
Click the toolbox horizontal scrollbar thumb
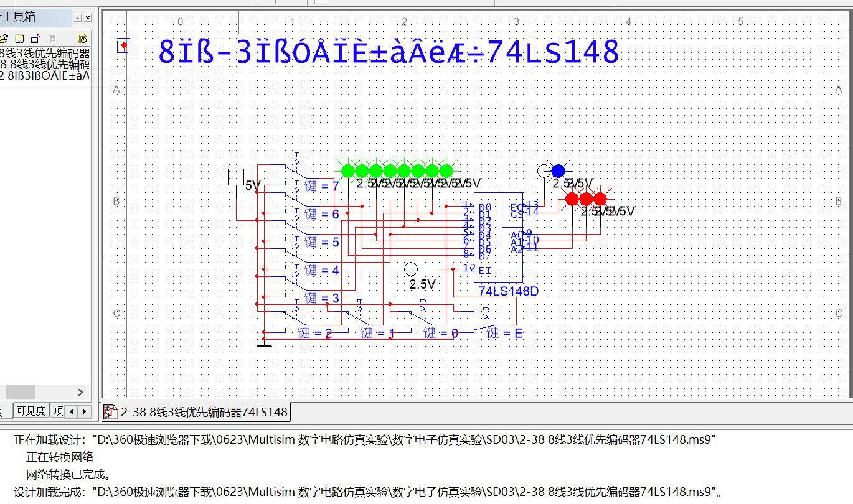pyautogui.click(x=21, y=392)
